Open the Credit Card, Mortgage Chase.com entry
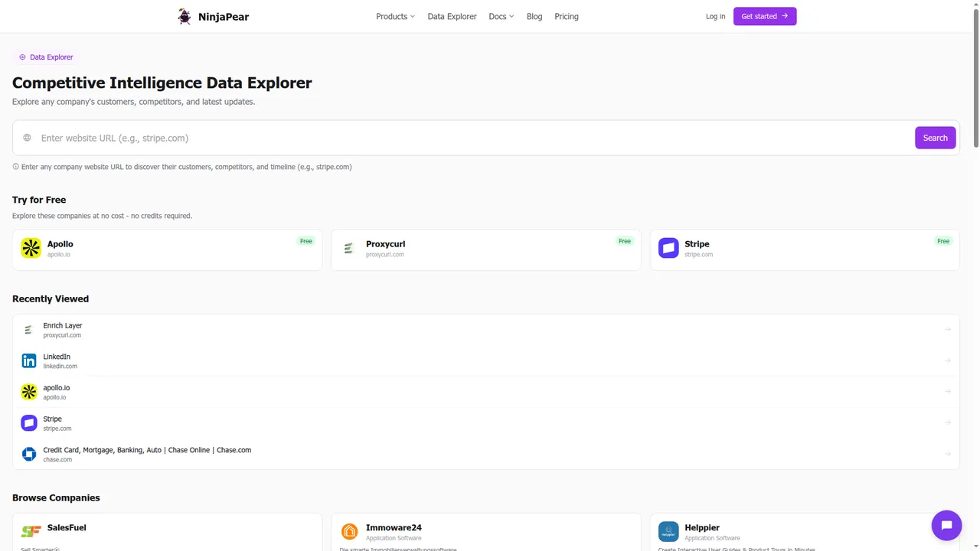This screenshot has height=551, width=980. pyautogui.click(x=486, y=454)
